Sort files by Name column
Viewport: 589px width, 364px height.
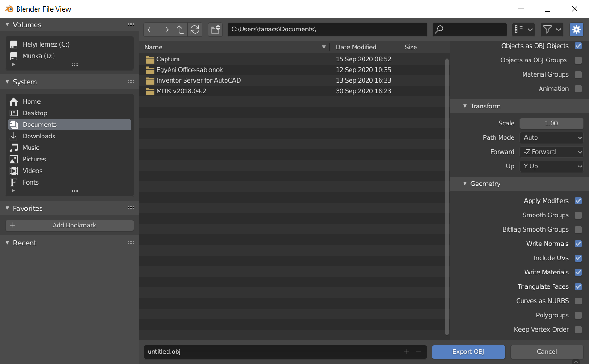pyautogui.click(x=235, y=47)
